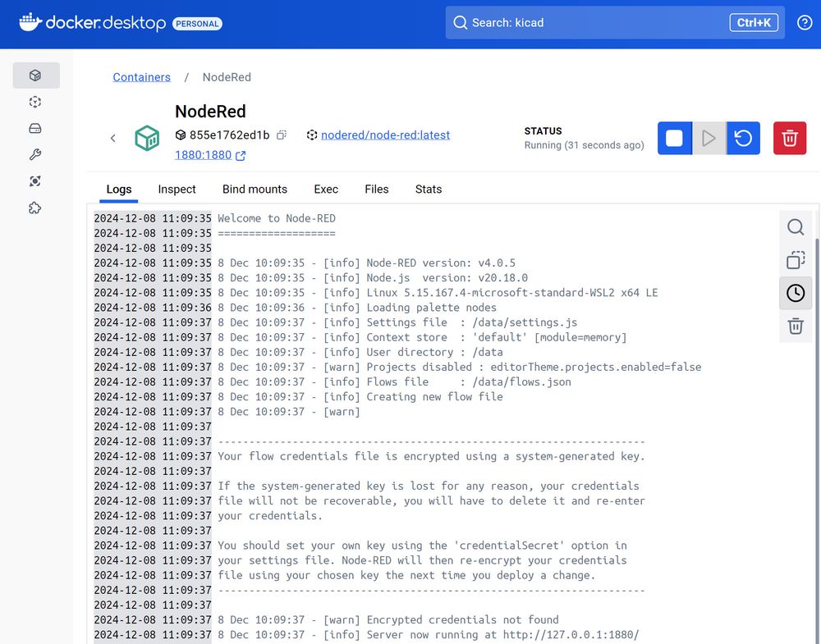Open help question mark icon

click(805, 22)
